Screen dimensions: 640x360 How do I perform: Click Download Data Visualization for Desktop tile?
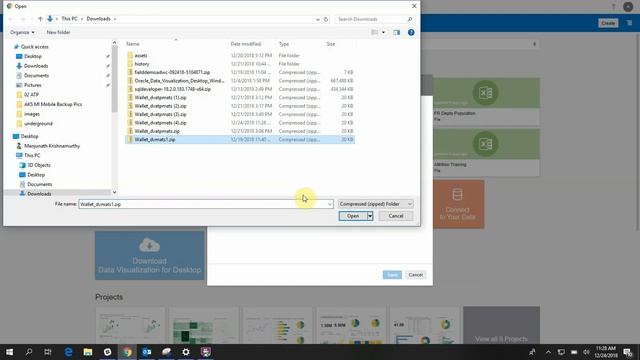[x=149, y=256]
